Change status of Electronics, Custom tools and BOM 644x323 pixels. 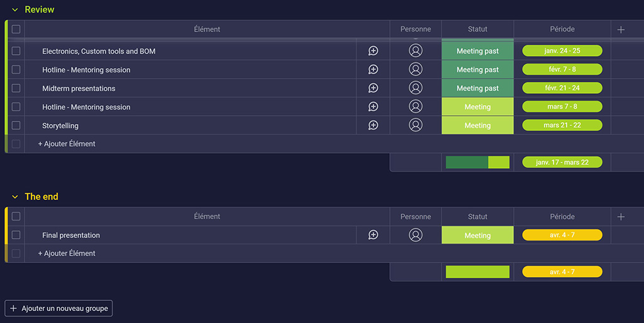coord(478,51)
